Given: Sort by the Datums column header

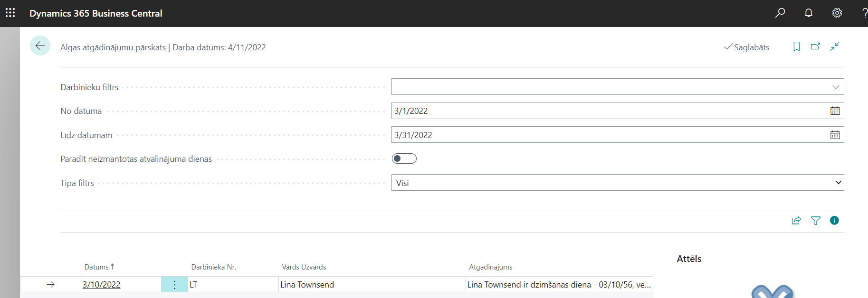Looking at the screenshot, I should point(97,267).
